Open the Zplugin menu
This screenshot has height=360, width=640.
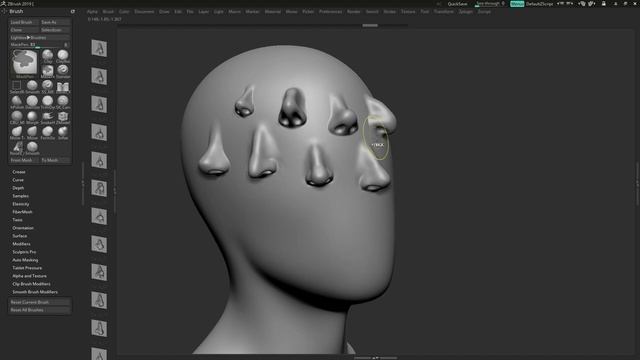(x=465, y=11)
